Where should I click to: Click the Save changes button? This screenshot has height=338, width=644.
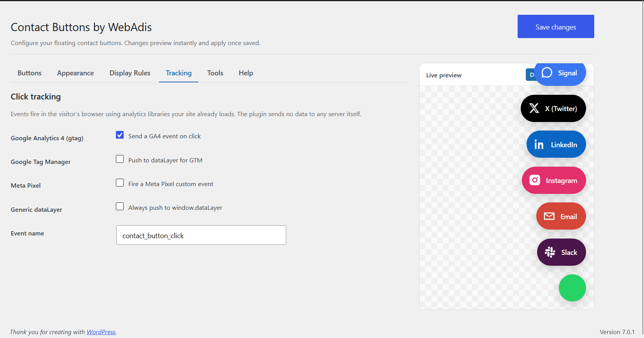click(556, 26)
